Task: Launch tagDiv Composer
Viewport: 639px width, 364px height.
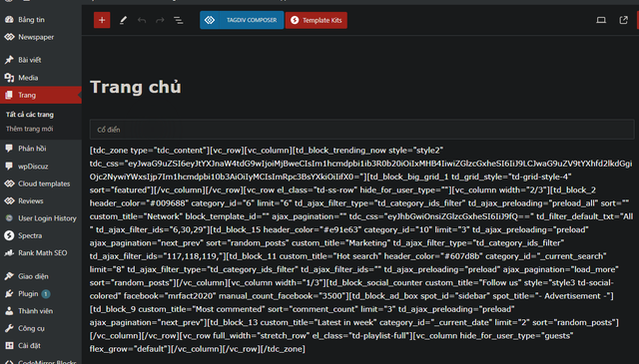Action: point(242,20)
